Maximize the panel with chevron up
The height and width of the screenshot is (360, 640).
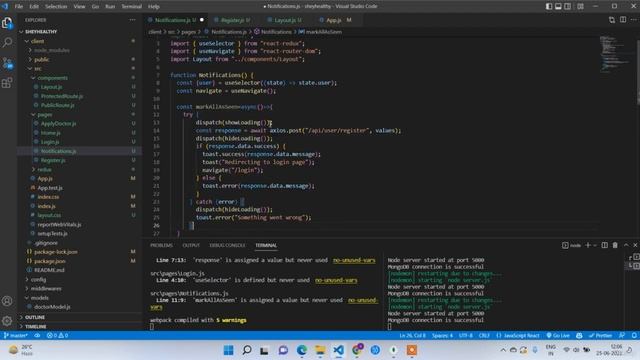626,245
